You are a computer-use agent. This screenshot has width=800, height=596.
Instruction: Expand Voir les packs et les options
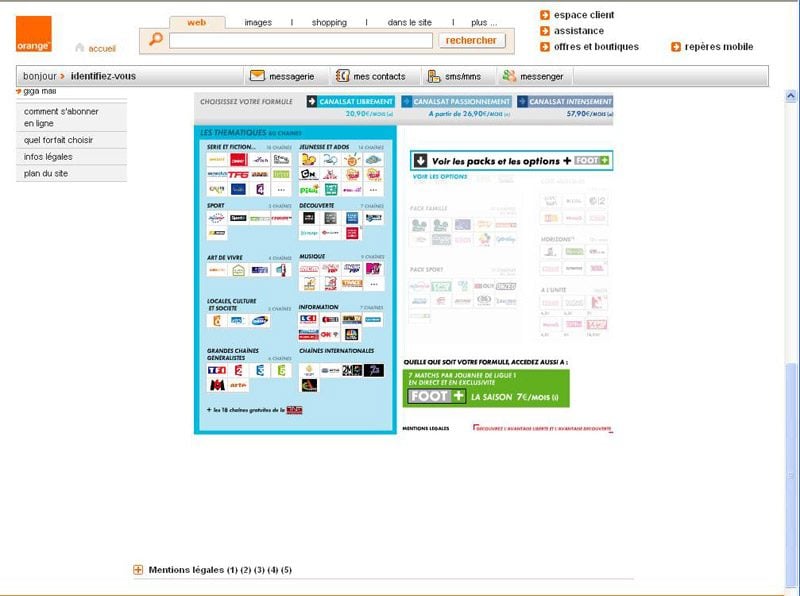point(511,161)
